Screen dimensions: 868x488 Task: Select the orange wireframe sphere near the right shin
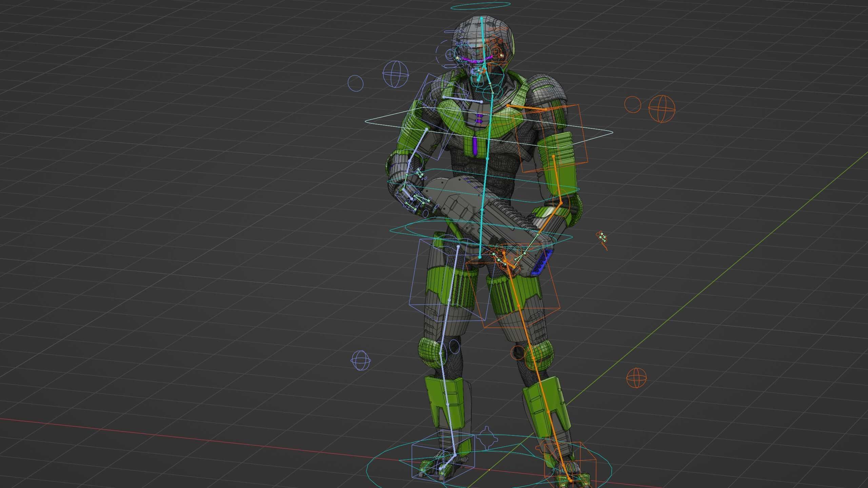point(636,377)
